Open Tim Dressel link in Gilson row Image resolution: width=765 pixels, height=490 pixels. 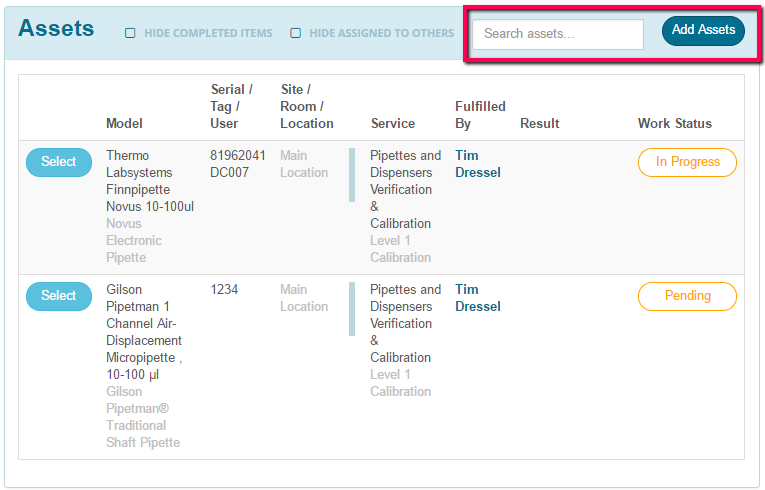point(478,298)
